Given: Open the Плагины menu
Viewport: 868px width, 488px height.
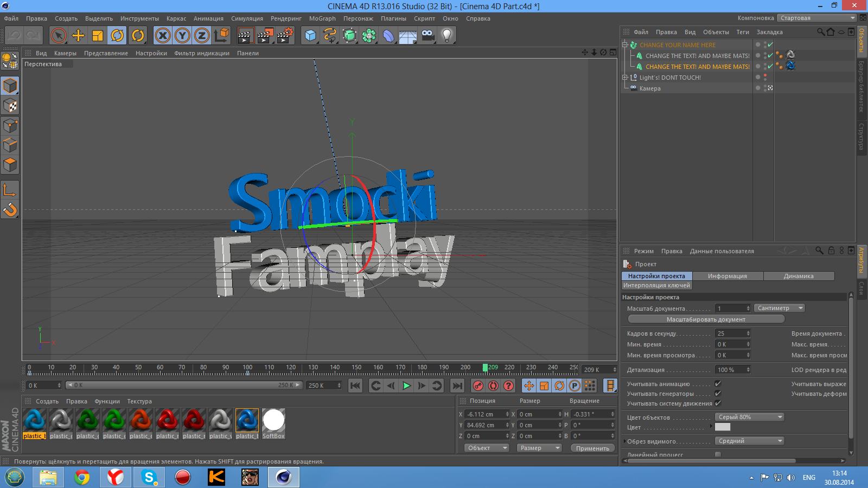Looking at the screenshot, I should pos(393,18).
